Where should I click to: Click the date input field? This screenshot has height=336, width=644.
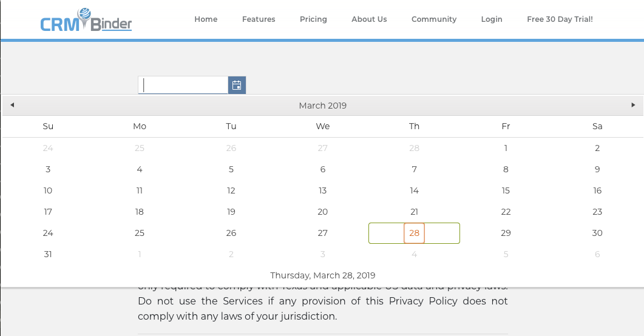click(x=183, y=86)
